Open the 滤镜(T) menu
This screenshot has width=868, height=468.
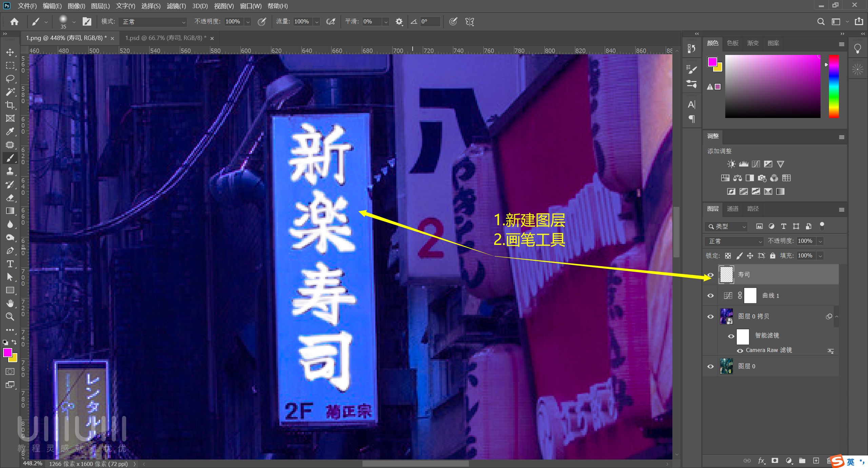point(176,6)
